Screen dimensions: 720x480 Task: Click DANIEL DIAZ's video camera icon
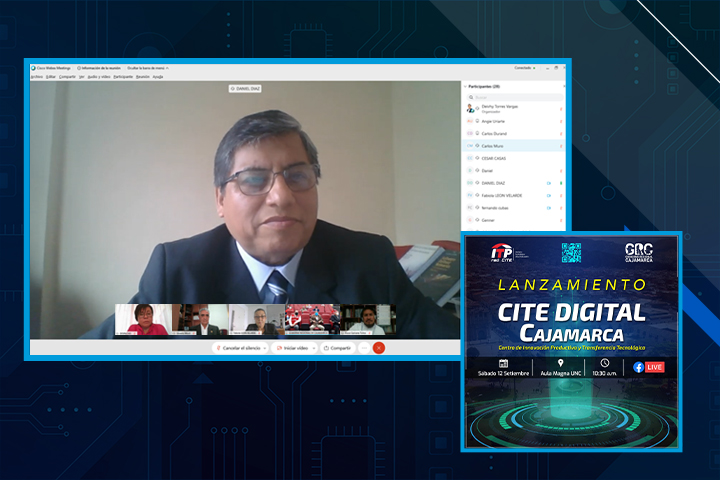click(x=549, y=183)
